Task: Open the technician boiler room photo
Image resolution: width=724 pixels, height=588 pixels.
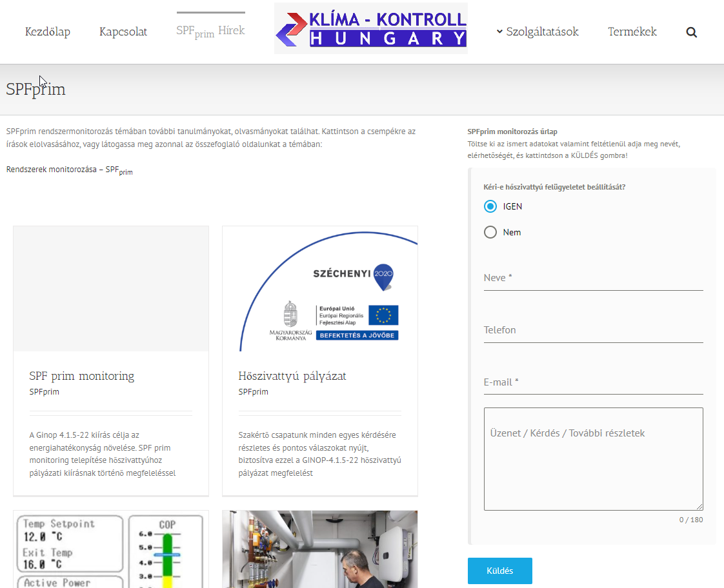Action: click(x=320, y=549)
